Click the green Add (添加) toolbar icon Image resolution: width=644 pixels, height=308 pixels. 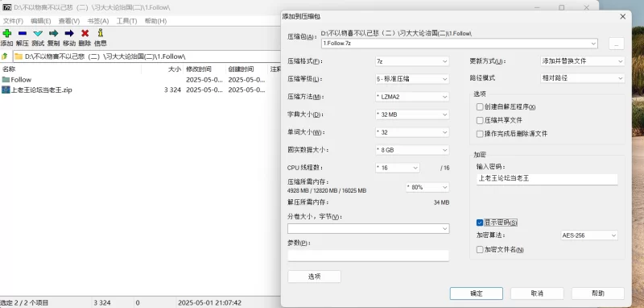[x=6, y=33]
